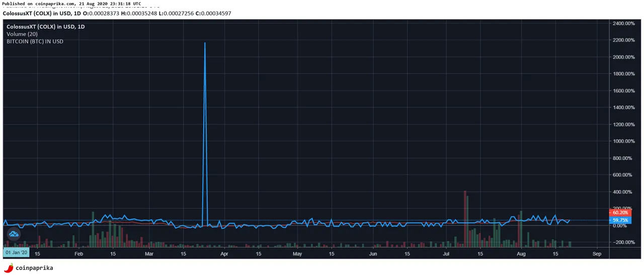Click the coinpaprika brand name text
This screenshot has width=644, height=275.
(34, 268)
